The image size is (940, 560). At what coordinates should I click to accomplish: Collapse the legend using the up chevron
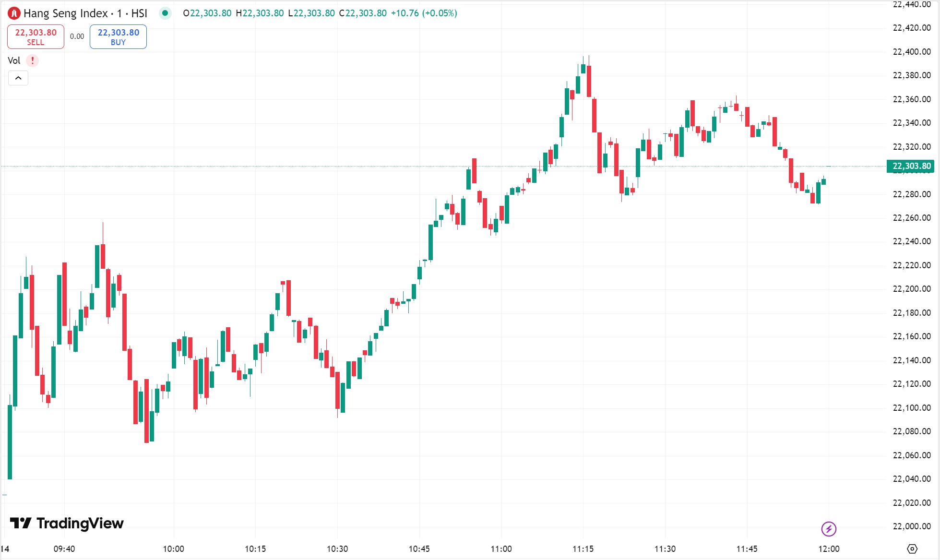pyautogui.click(x=18, y=78)
